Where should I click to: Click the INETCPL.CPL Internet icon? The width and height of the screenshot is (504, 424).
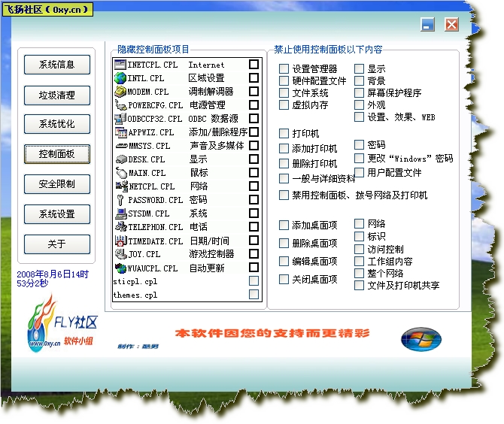point(120,65)
